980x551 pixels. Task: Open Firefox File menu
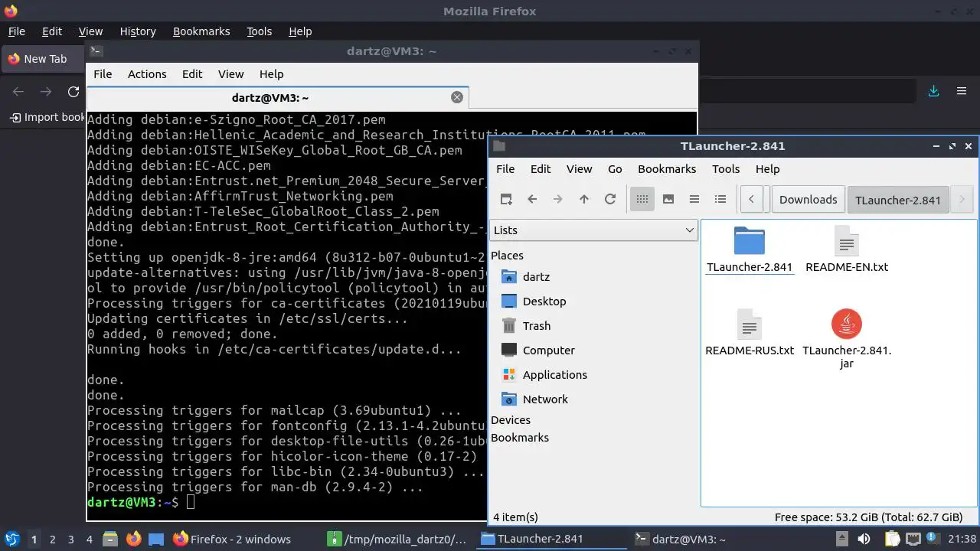pos(16,31)
